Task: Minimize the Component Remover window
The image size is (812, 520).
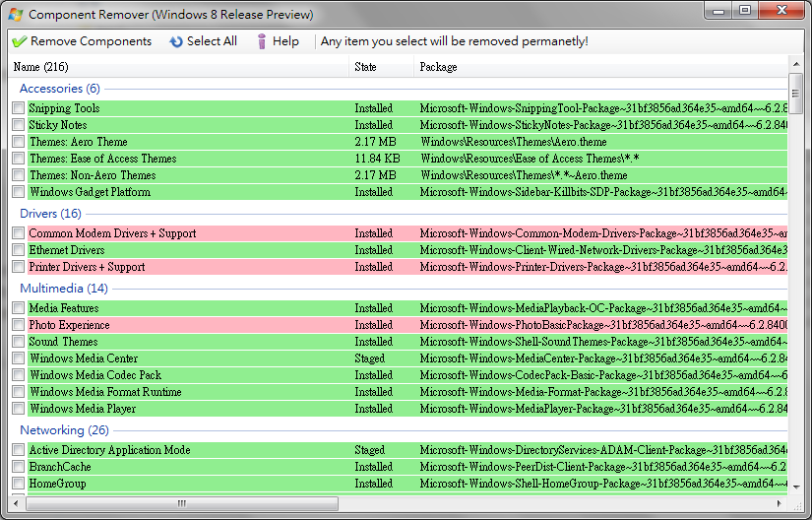Action: point(718,11)
